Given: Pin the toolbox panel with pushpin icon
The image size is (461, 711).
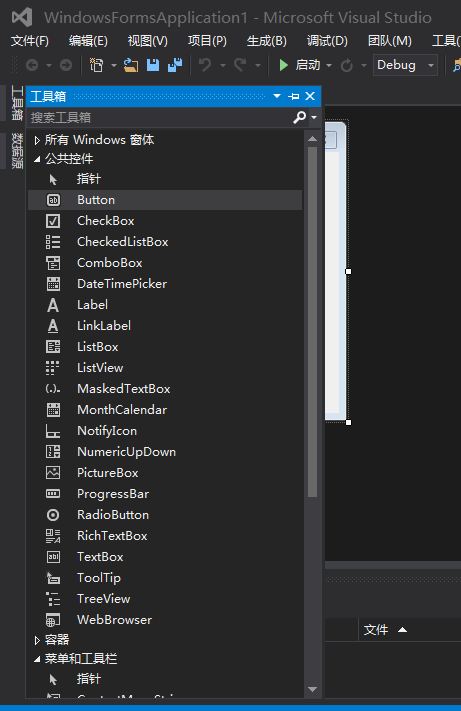Looking at the screenshot, I should click(x=294, y=96).
